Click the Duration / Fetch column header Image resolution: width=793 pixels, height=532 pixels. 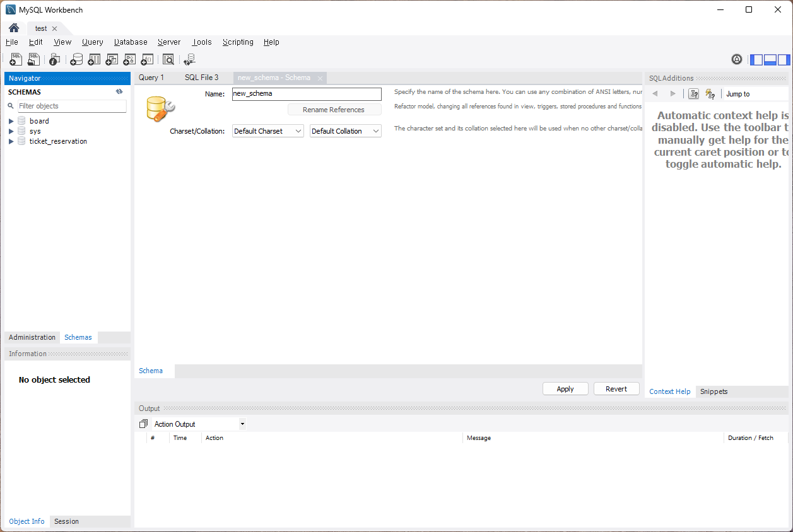(756, 437)
